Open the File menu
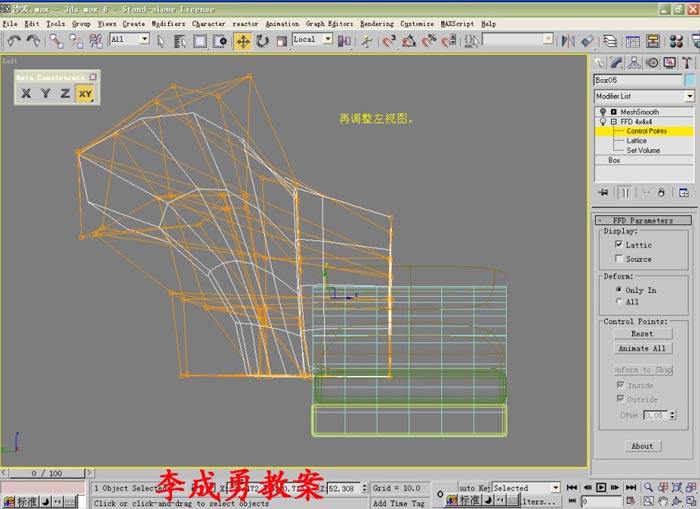Viewport: 700px width, 509px height. point(9,24)
